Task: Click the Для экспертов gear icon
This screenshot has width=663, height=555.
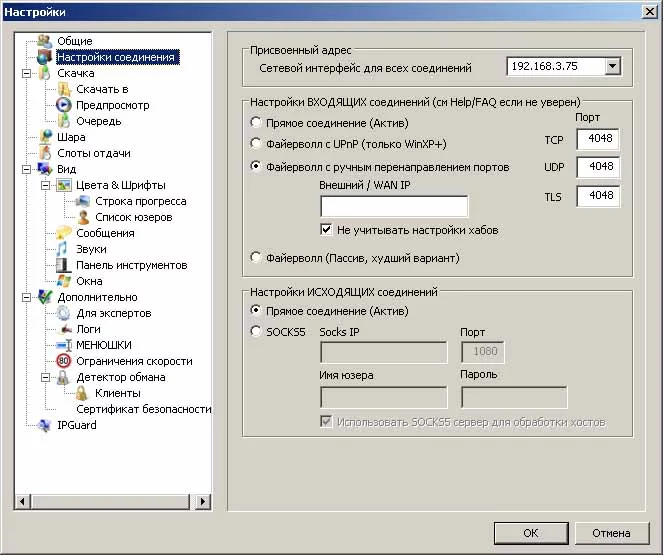Action: pyautogui.click(x=63, y=313)
